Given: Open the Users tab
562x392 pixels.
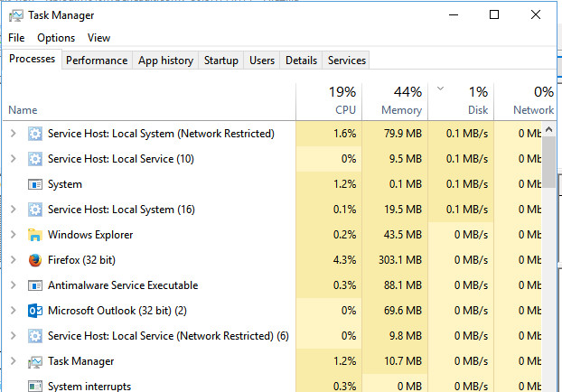Looking at the screenshot, I should (262, 61).
